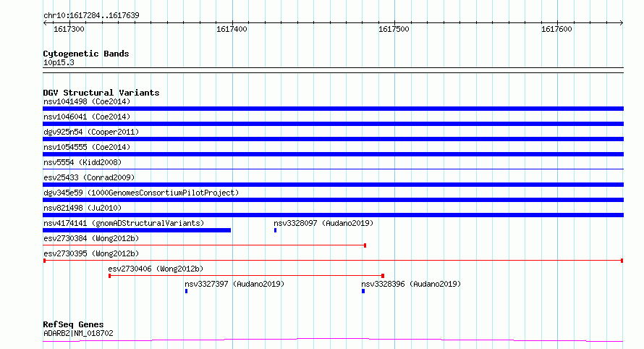
Task: Select the blue bar under dgv345e59
Action: click(333, 200)
